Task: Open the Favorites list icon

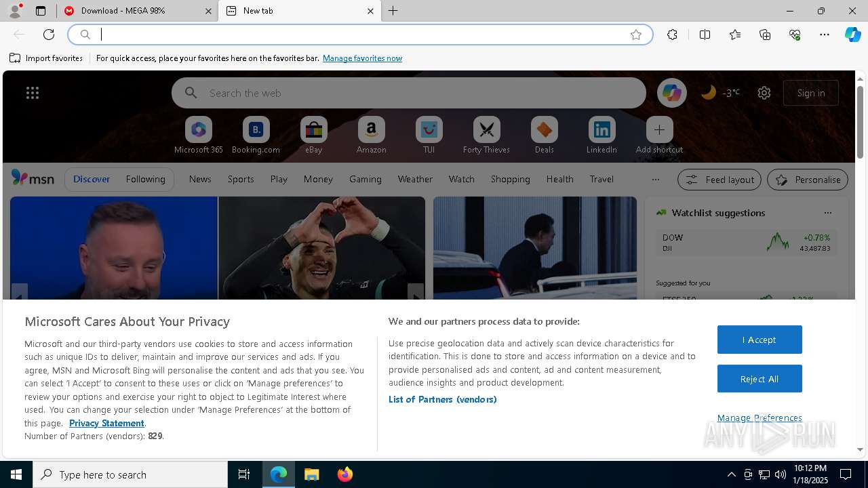Action: pyautogui.click(x=735, y=35)
